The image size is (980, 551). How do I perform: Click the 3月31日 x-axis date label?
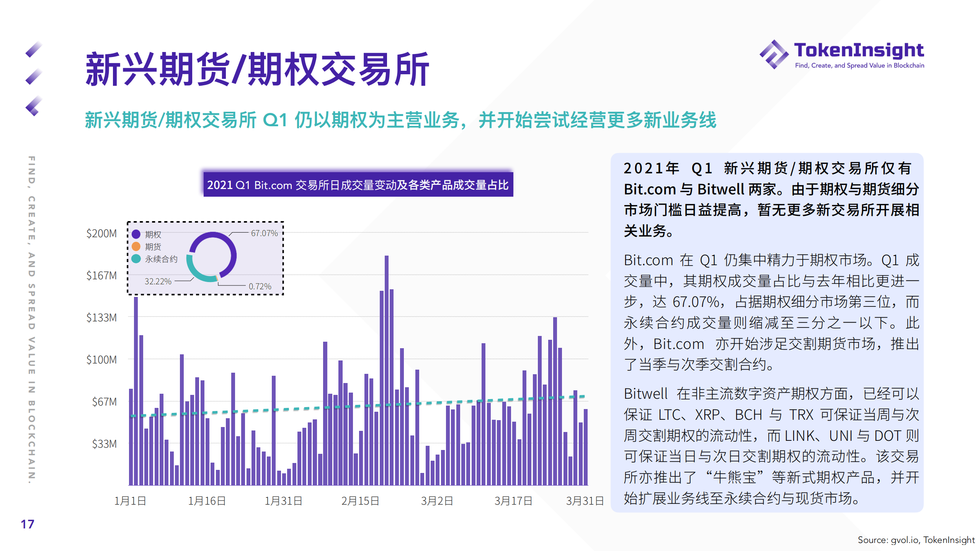585,500
